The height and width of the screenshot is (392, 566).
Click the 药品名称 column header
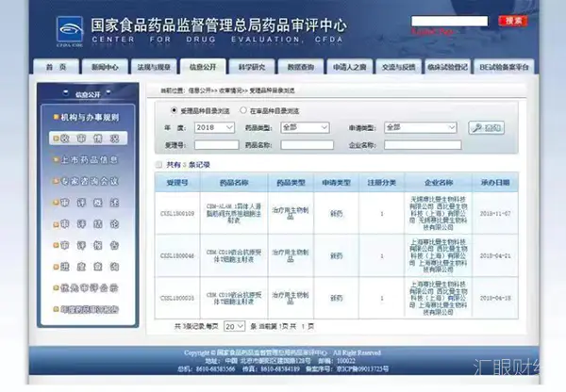[234, 183]
